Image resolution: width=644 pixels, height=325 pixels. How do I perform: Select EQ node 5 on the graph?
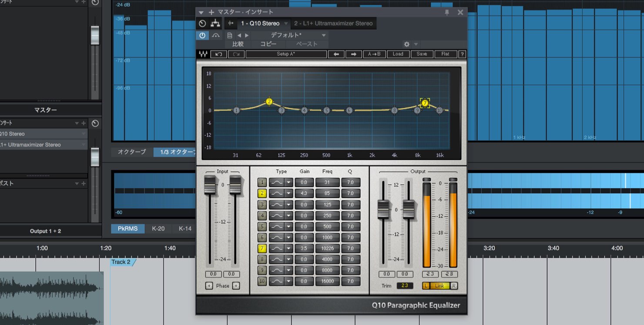(327, 111)
